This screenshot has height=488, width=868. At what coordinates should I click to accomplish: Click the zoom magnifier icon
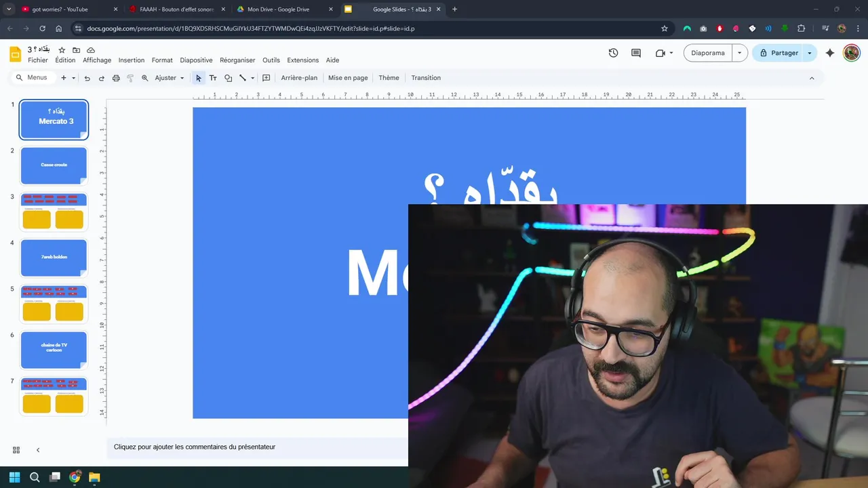pos(144,78)
